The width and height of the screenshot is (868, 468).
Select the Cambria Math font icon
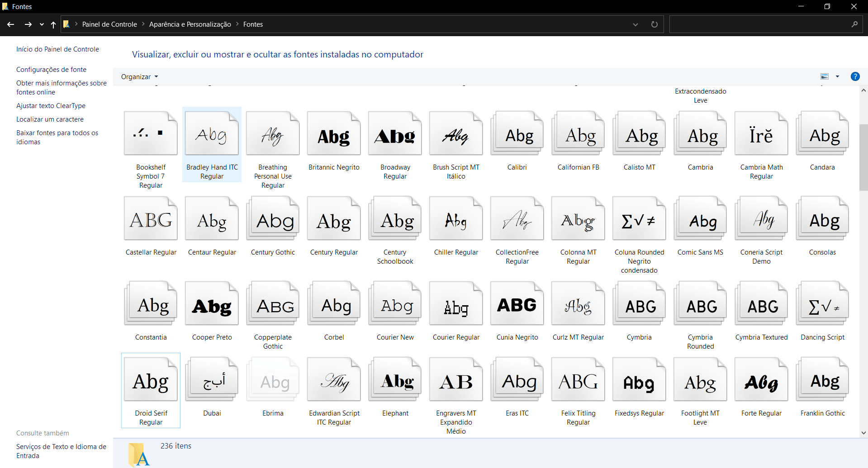(x=761, y=133)
